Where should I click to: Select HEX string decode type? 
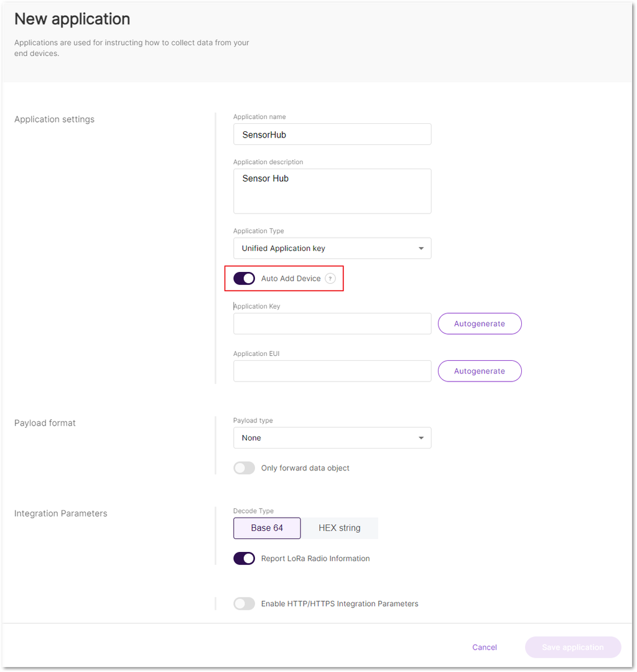click(x=340, y=528)
